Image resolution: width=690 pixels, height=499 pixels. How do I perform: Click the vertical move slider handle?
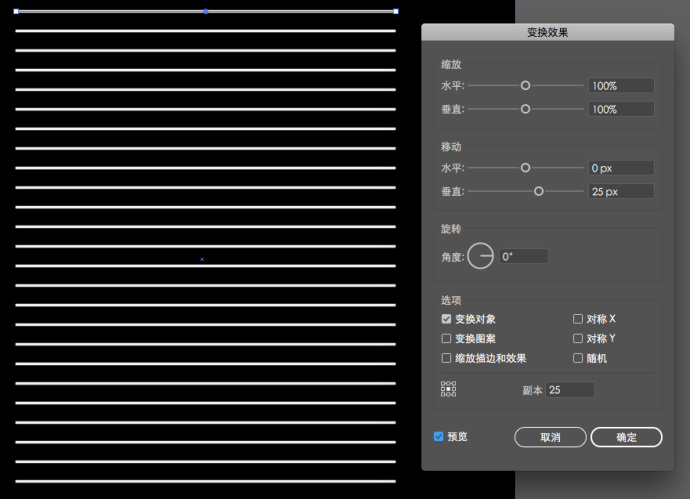pyautogui.click(x=539, y=191)
